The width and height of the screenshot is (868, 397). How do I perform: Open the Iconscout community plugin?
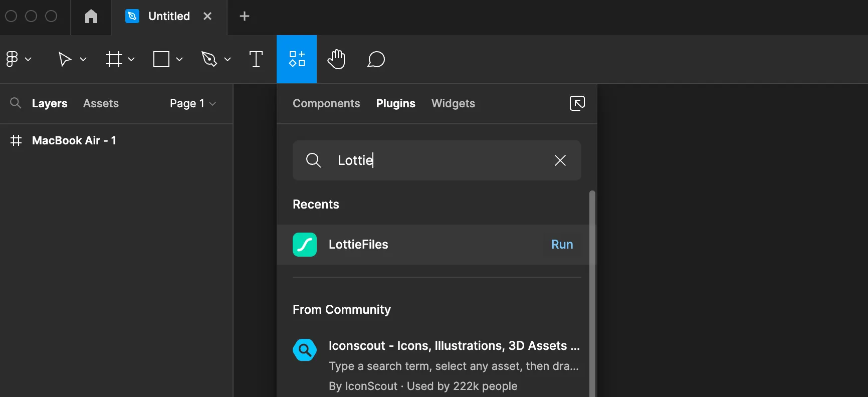[x=454, y=346]
